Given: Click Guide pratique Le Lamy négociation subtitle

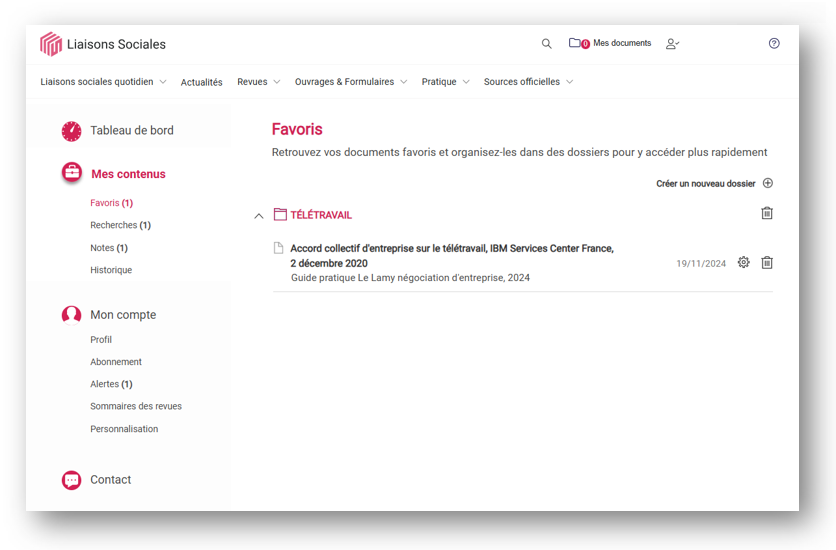Looking at the screenshot, I should tap(410, 278).
